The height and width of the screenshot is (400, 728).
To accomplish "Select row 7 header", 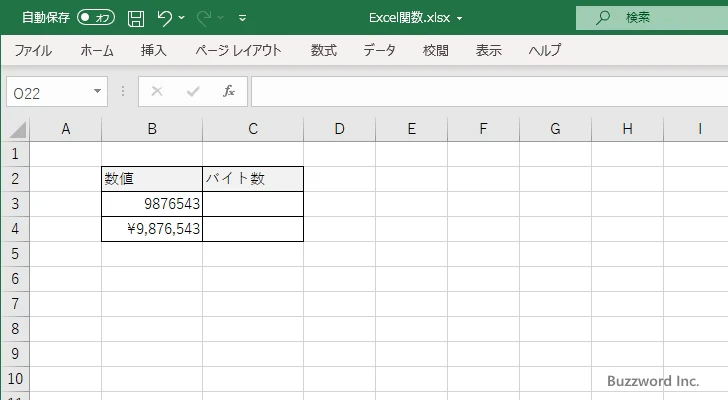I will pyautogui.click(x=15, y=304).
